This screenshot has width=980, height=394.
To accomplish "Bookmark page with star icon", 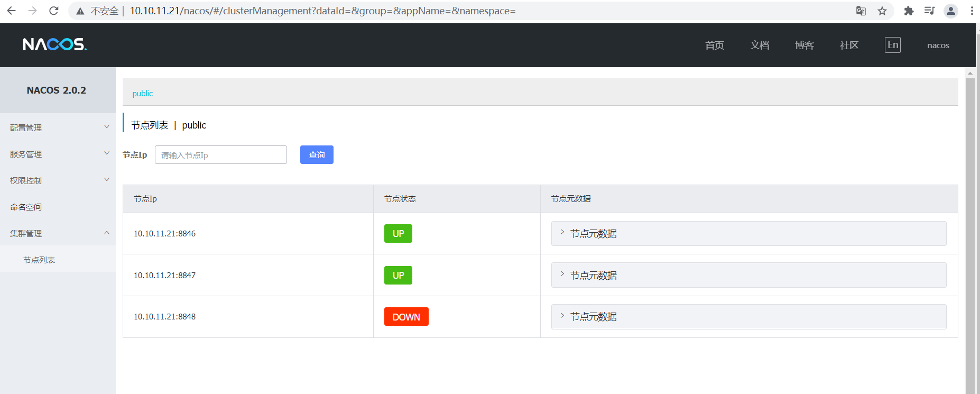I will (x=882, y=11).
